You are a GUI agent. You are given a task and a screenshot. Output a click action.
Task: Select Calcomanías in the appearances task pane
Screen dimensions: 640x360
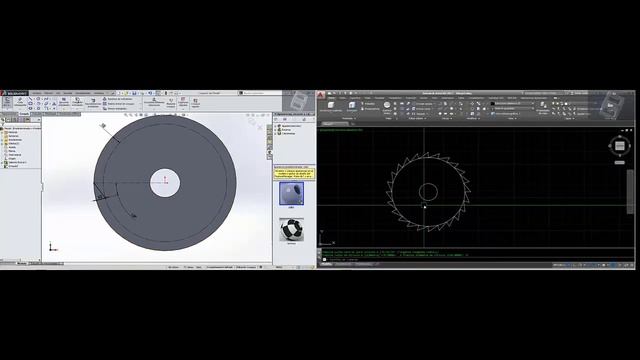tap(288, 133)
